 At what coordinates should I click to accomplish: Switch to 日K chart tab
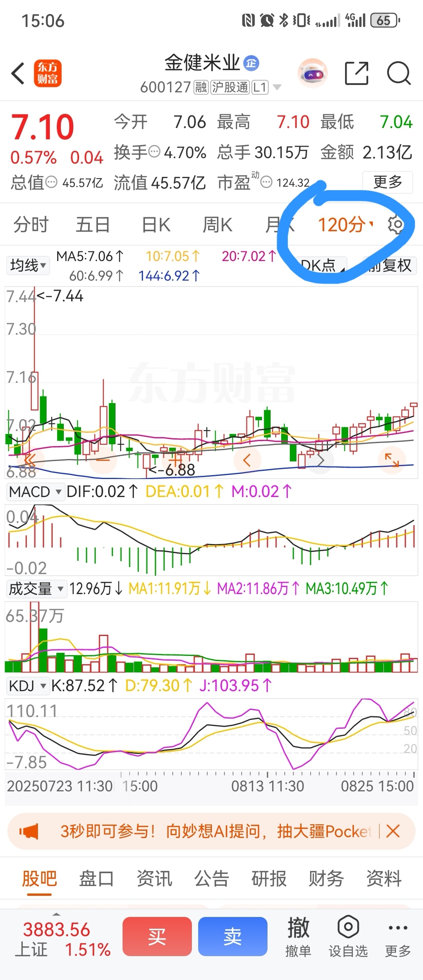(156, 225)
